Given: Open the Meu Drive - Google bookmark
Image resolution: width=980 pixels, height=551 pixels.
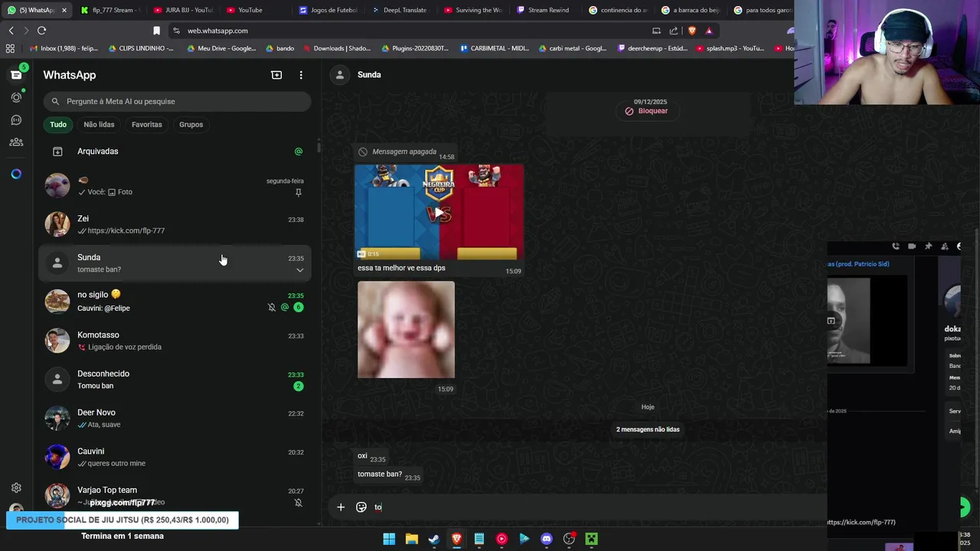Looking at the screenshot, I should [220, 48].
